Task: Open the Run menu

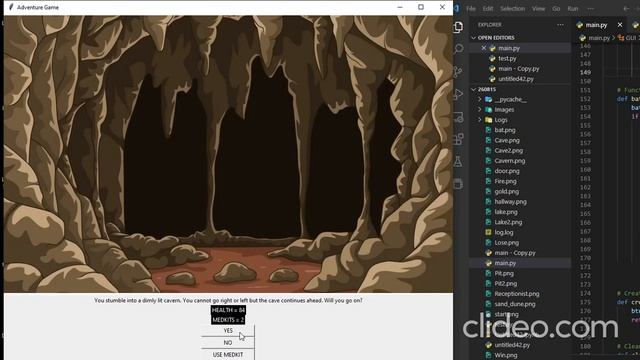Action: coord(573,9)
